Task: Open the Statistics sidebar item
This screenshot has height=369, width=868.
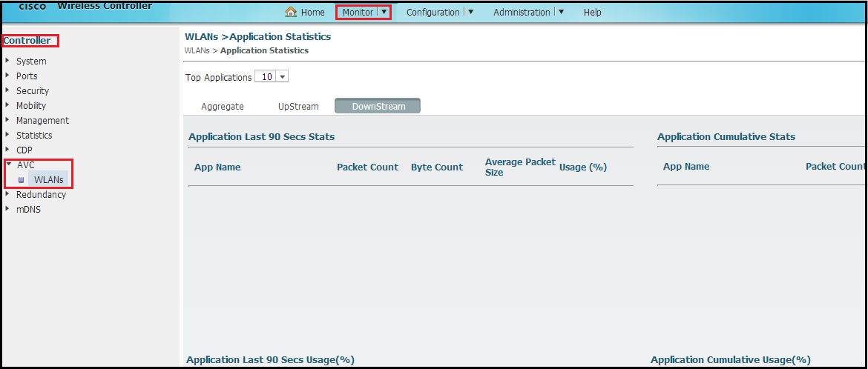Action: coord(34,136)
